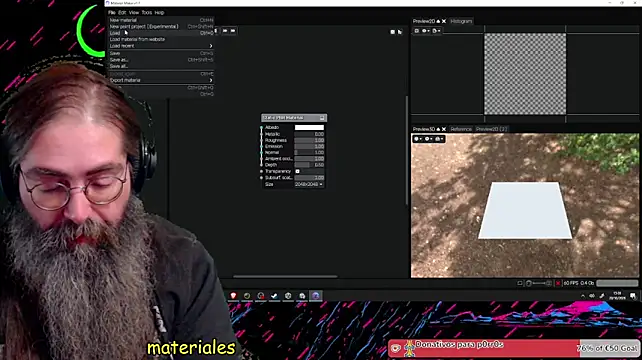Open the Steam taskbar icon
This screenshot has width=642, height=360.
tap(274, 296)
